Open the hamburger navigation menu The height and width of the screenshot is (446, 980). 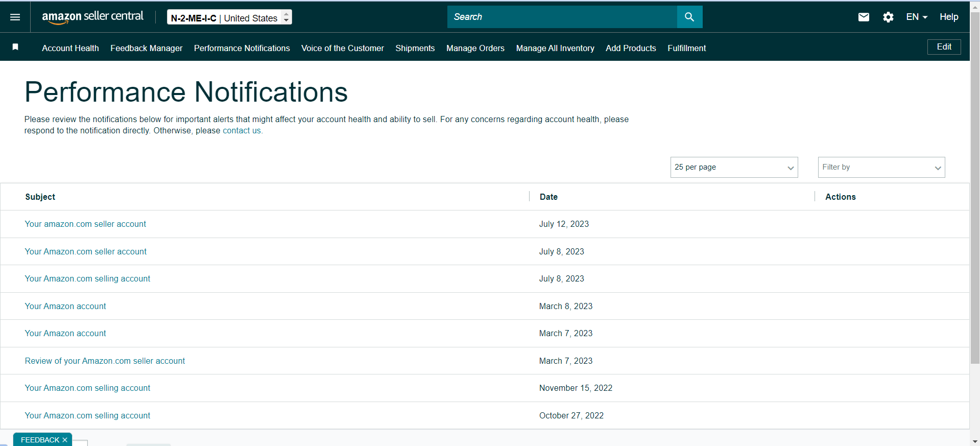coord(15,17)
